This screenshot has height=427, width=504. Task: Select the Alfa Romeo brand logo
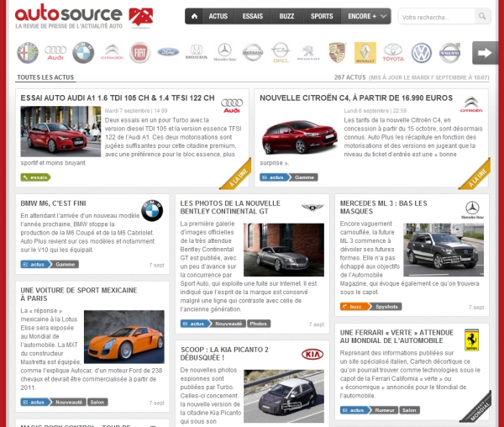click(28, 52)
